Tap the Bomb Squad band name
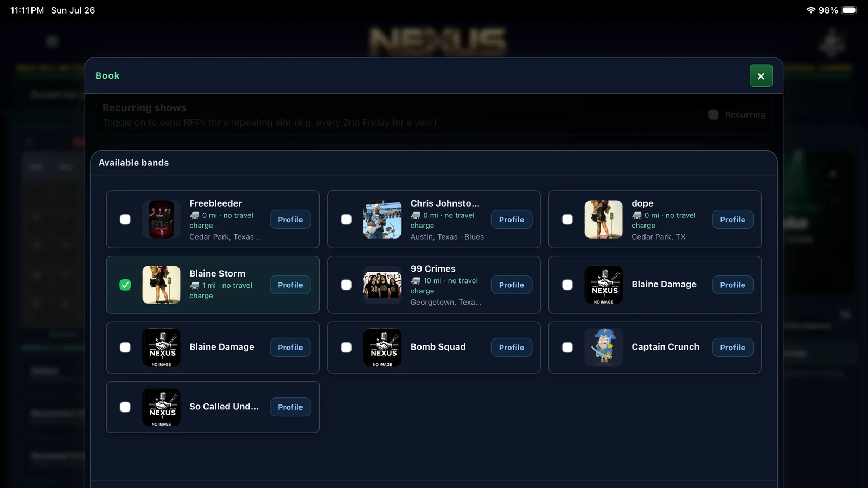Screen dimensions: 868x488 [438, 347]
